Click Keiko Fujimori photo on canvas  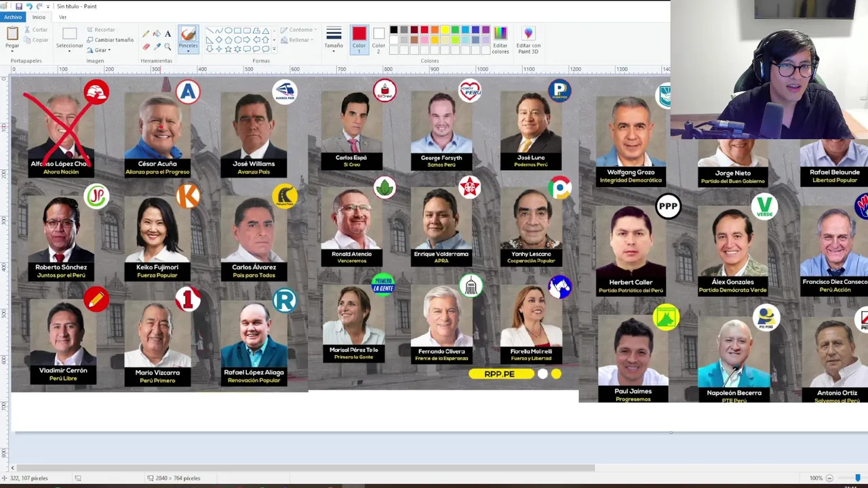[x=157, y=229]
